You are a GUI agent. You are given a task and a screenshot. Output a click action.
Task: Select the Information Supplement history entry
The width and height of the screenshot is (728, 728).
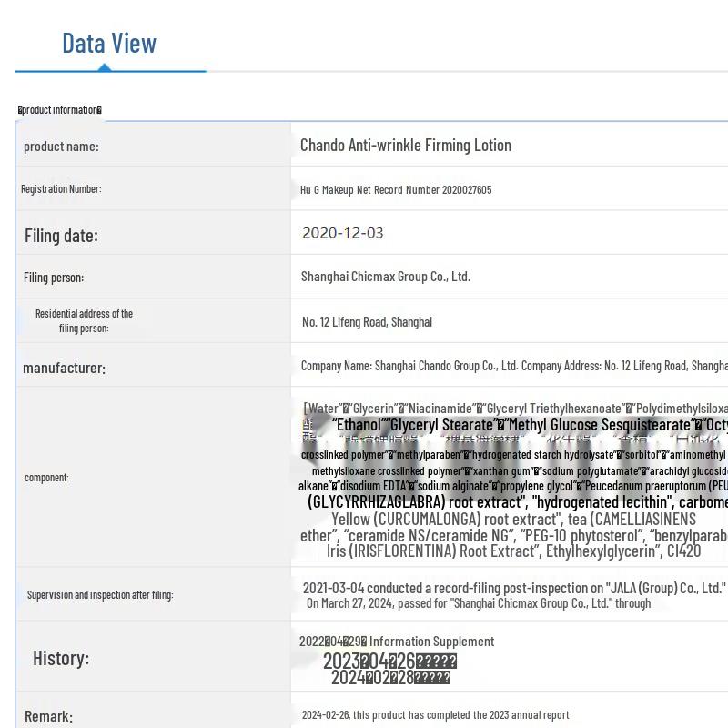point(397,642)
